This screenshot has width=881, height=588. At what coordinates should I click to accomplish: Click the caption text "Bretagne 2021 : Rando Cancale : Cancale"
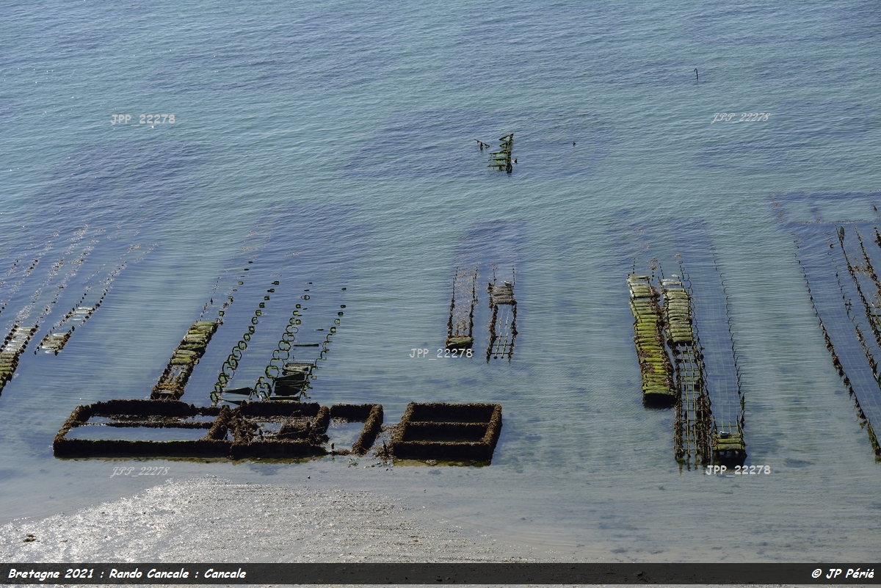tap(127, 573)
